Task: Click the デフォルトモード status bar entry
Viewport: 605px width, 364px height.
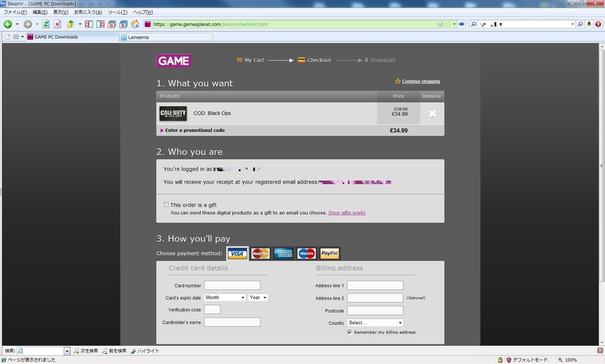Action: 527,360
